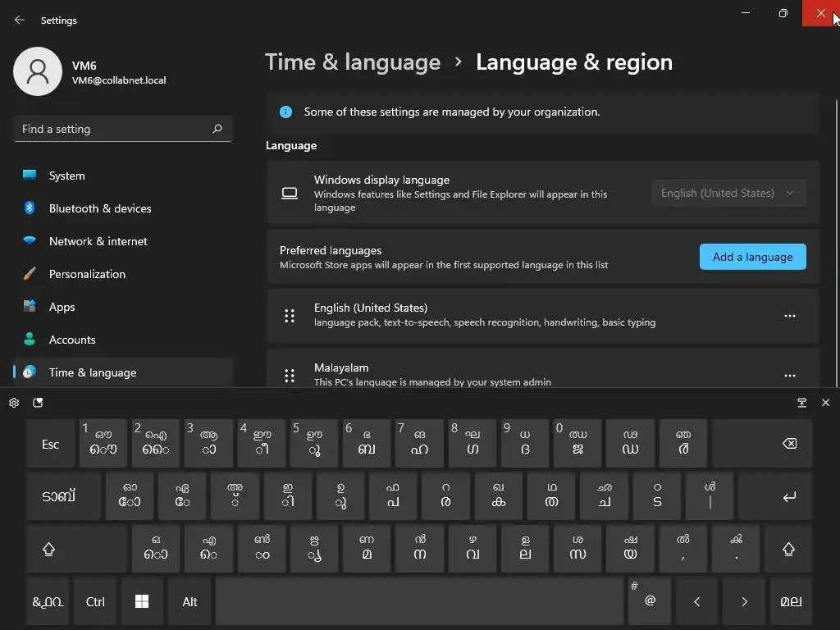Open touch keyboard settings gear

coord(14,402)
